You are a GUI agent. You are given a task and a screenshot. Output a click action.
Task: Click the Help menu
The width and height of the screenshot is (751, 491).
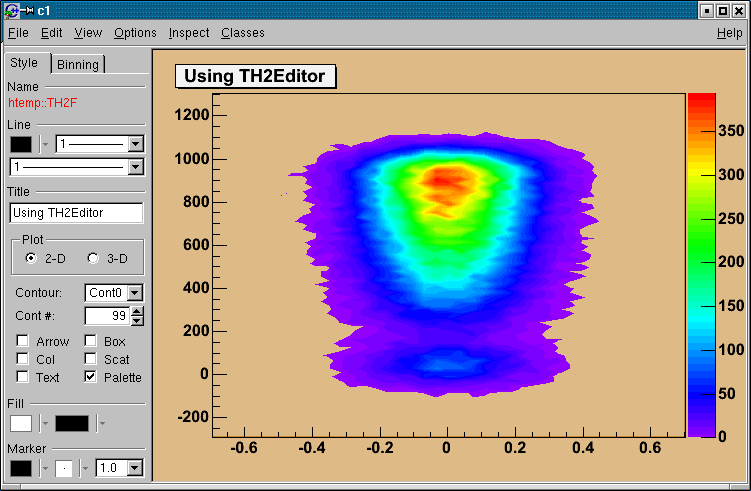tap(729, 33)
